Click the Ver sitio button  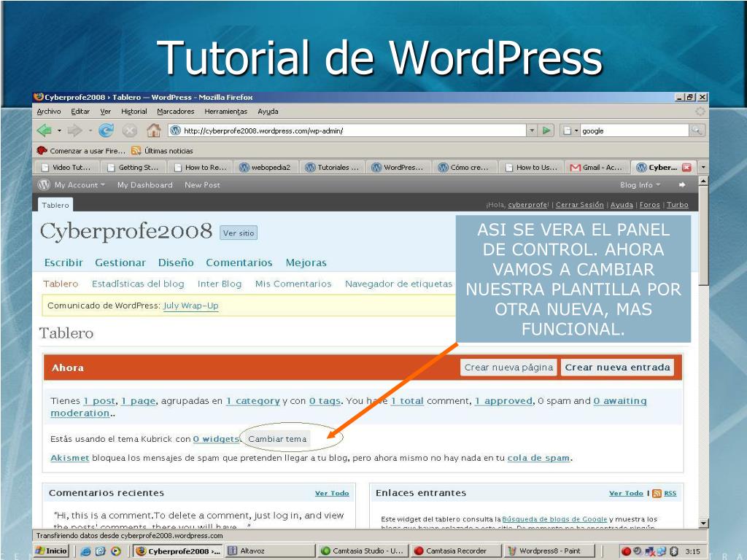(x=239, y=233)
